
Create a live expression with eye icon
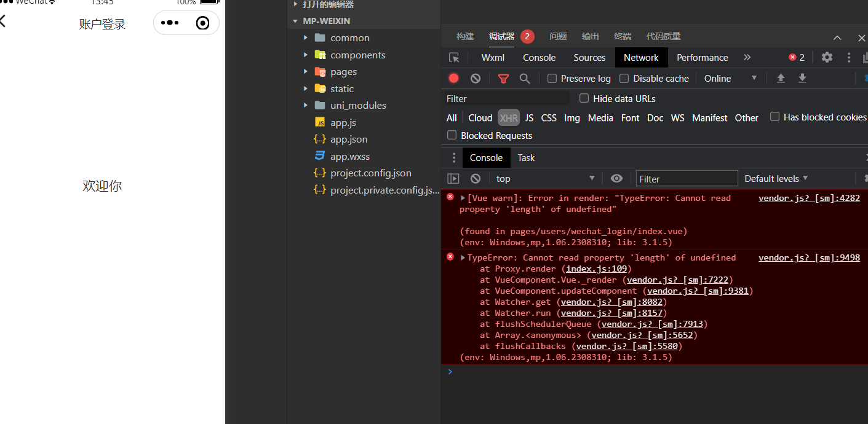tap(616, 179)
